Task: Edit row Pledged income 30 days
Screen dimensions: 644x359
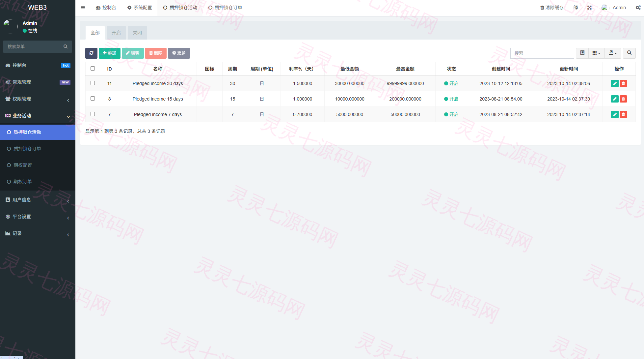Action: click(614, 83)
